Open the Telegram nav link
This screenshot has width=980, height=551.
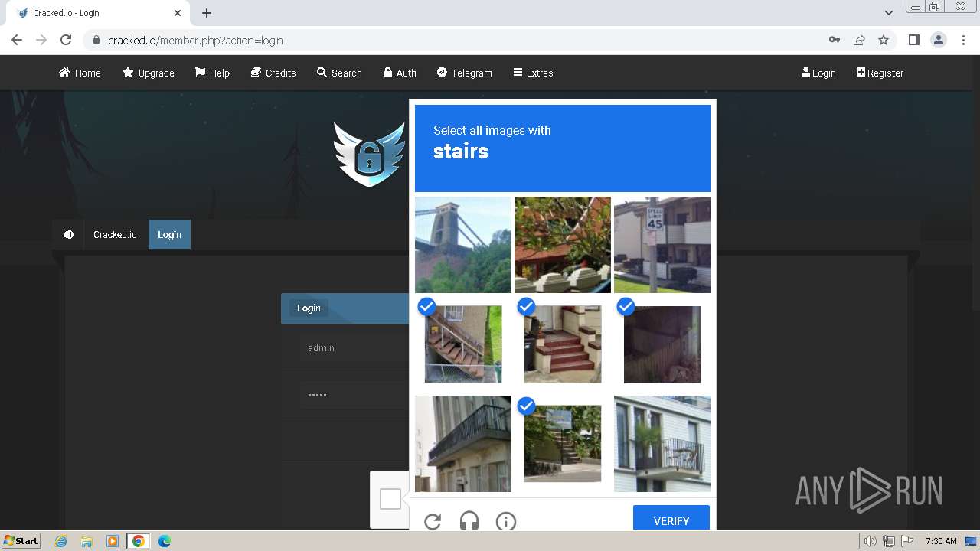click(465, 73)
